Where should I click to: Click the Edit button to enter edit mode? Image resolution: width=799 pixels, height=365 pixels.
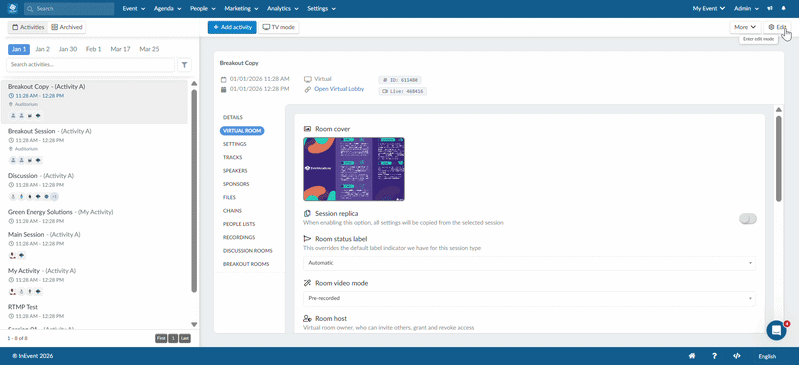click(x=778, y=27)
